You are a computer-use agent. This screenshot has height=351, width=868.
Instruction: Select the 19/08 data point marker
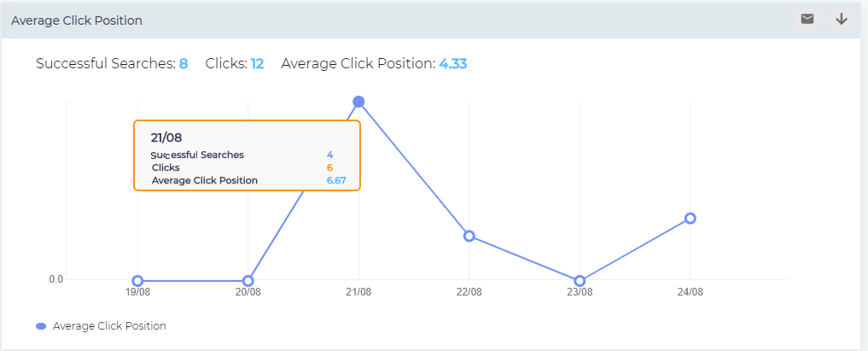(137, 281)
